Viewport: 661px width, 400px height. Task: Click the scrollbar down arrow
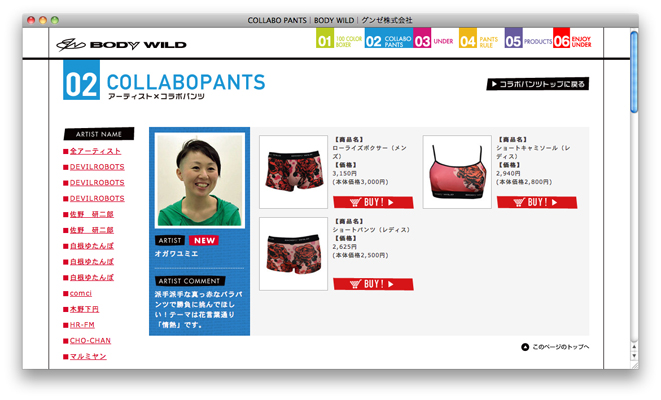[634, 356]
